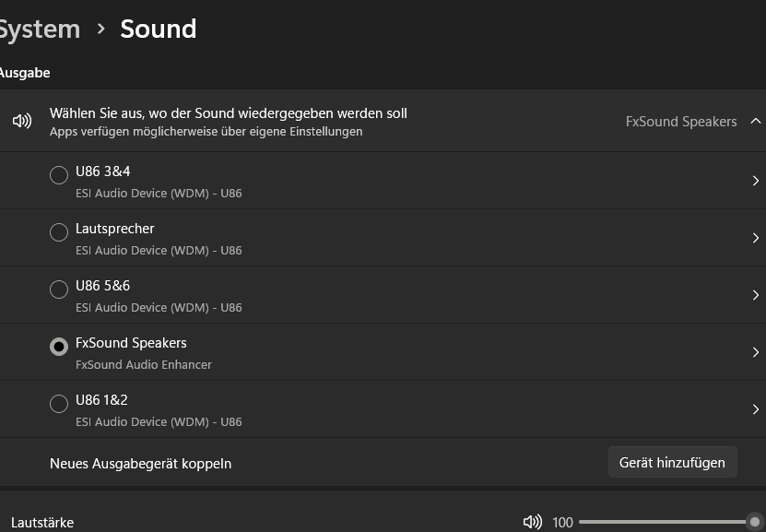Click the Sound breadcrumb title
This screenshot has width=766, height=532.
click(158, 29)
